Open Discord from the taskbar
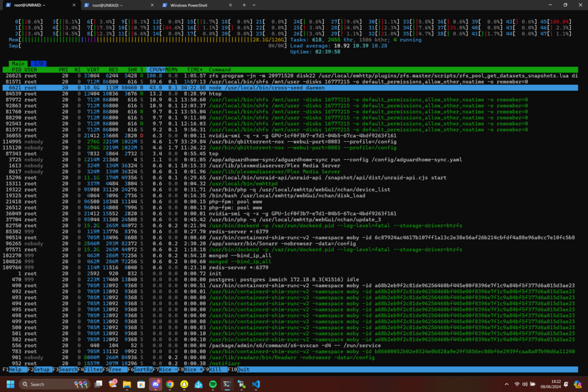588x392 pixels. (155, 384)
